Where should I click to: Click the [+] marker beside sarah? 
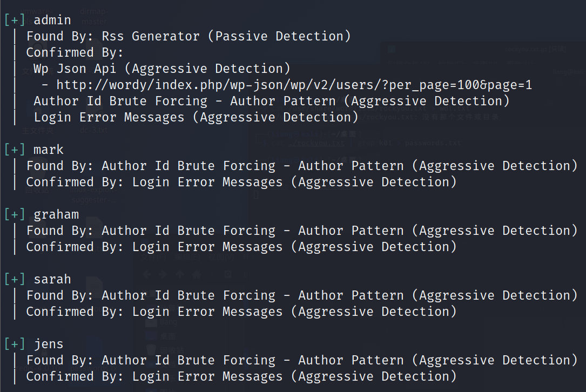tap(15, 279)
